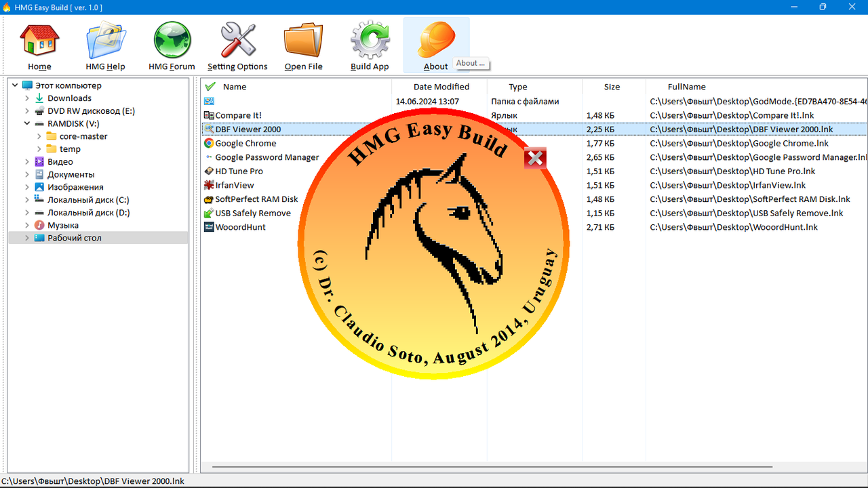
Task: Open the HMG Forum globe icon
Action: pyautogui.click(x=172, y=40)
